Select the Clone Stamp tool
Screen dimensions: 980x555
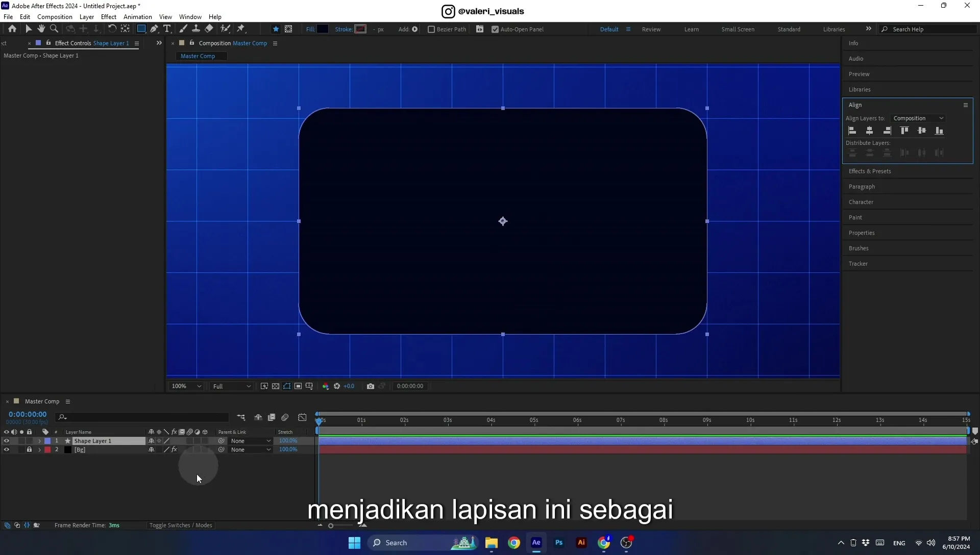tap(196, 29)
